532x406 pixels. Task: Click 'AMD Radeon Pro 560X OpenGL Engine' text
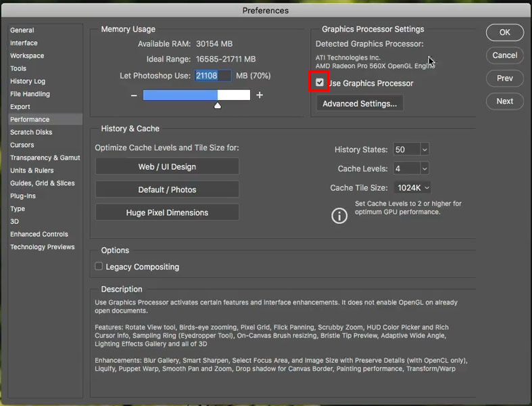point(375,66)
